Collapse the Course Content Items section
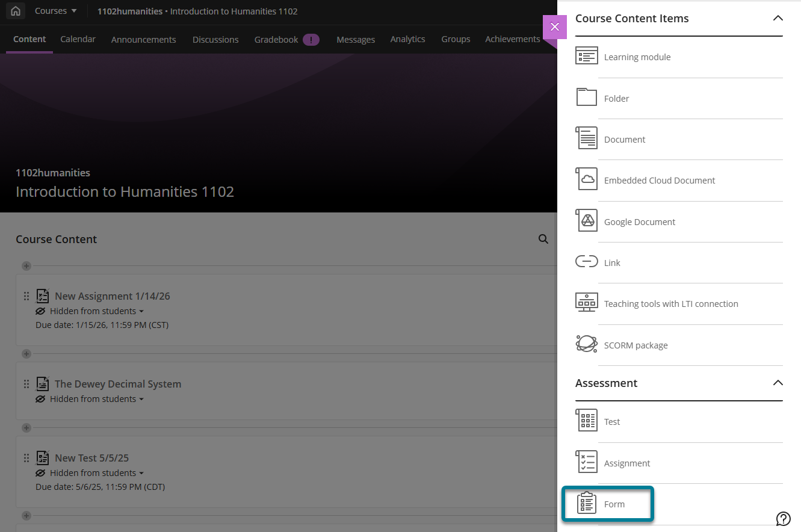801x532 pixels. pyautogui.click(x=778, y=19)
